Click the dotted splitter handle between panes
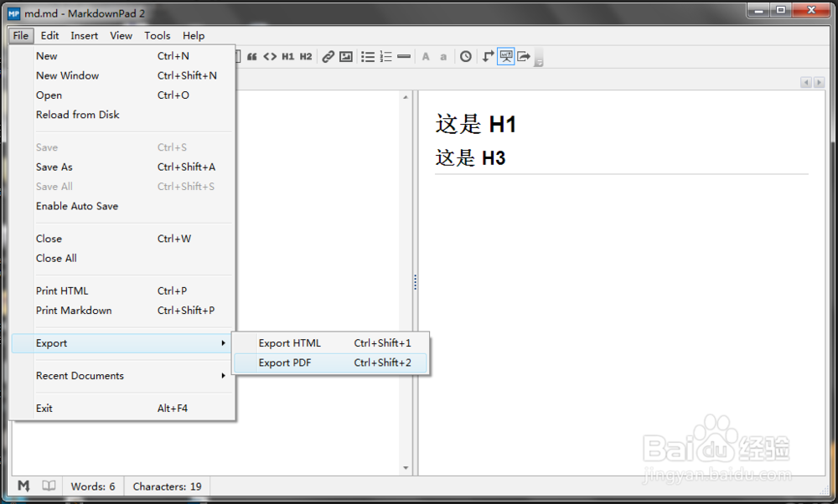 coord(415,282)
